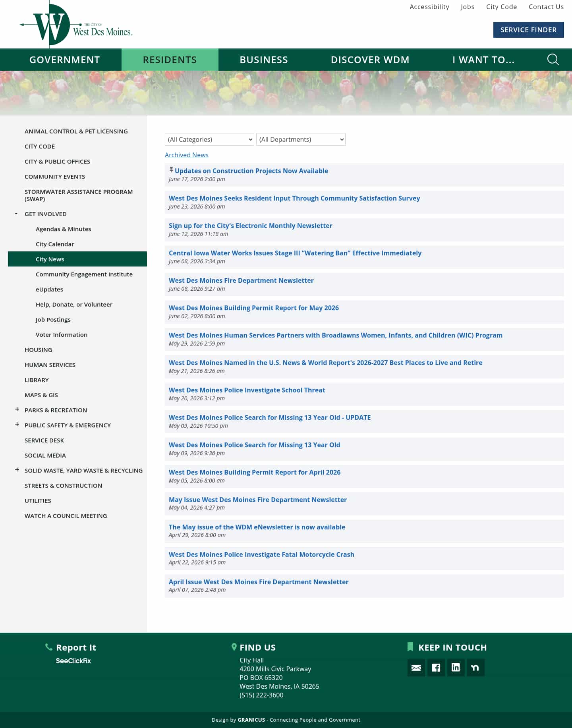This screenshot has width=572, height=728.
Task: Open the Government main menu
Action: [x=65, y=60]
